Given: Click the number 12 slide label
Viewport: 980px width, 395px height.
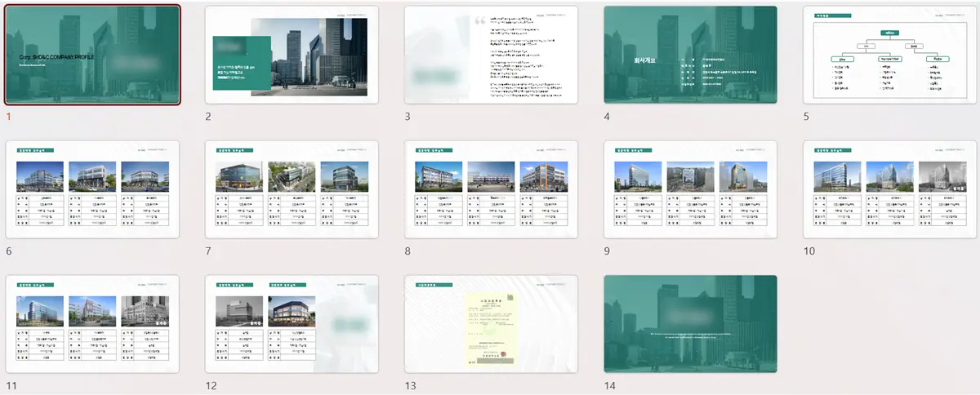Looking at the screenshot, I should [211, 386].
